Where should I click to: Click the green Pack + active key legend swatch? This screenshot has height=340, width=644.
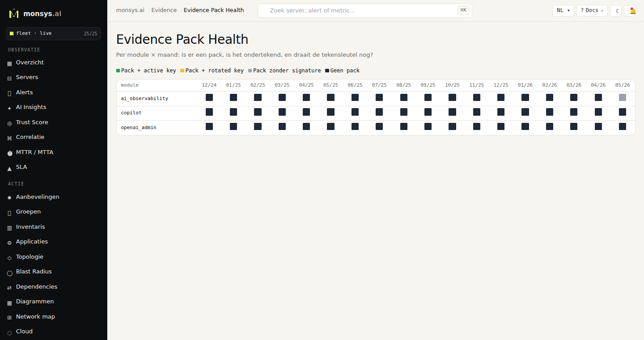(118, 71)
